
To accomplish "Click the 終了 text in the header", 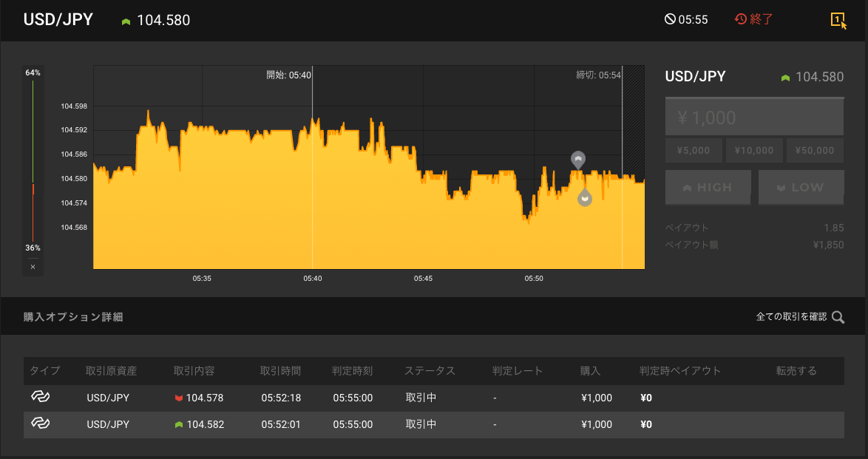I will tap(761, 19).
